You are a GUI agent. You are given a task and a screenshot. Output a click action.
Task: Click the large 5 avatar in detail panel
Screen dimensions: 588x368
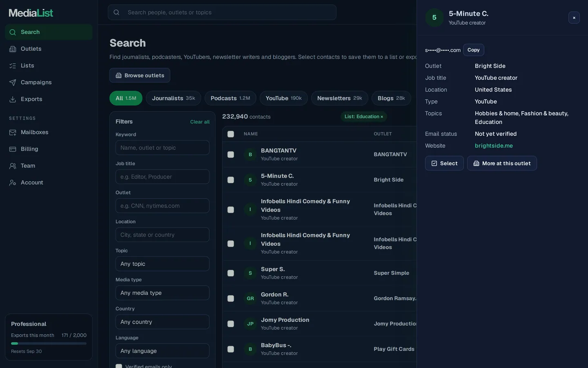(x=434, y=18)
